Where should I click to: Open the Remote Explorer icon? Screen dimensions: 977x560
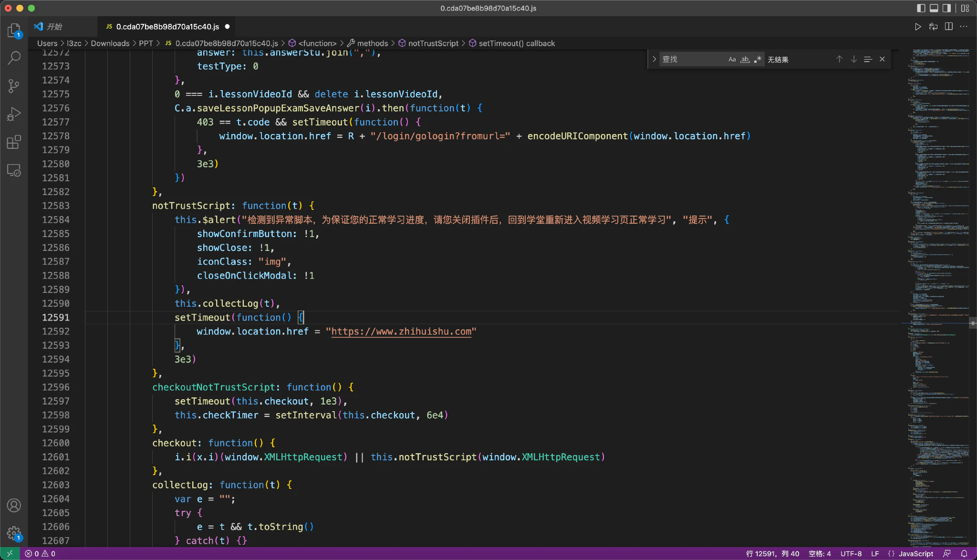(14, 170)
